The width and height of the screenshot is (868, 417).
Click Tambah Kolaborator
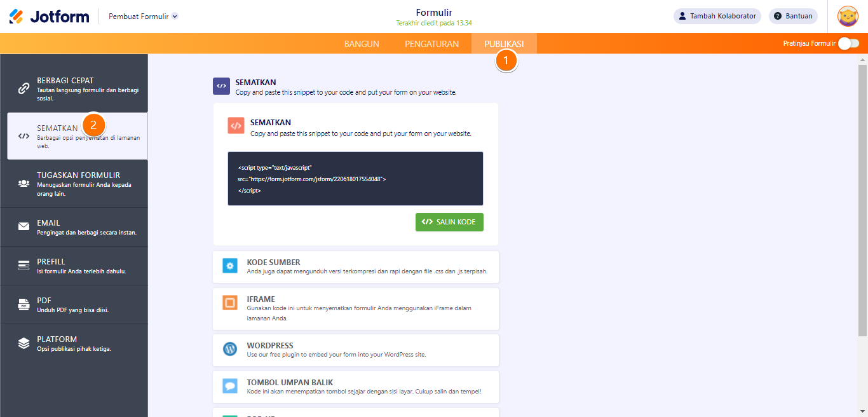coord(717,16)
